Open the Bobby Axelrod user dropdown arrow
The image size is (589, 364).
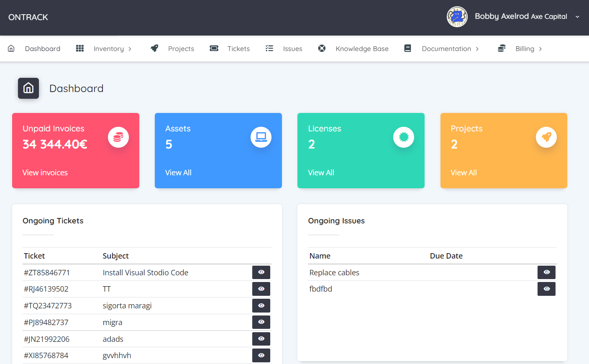(x=577, y=17)
